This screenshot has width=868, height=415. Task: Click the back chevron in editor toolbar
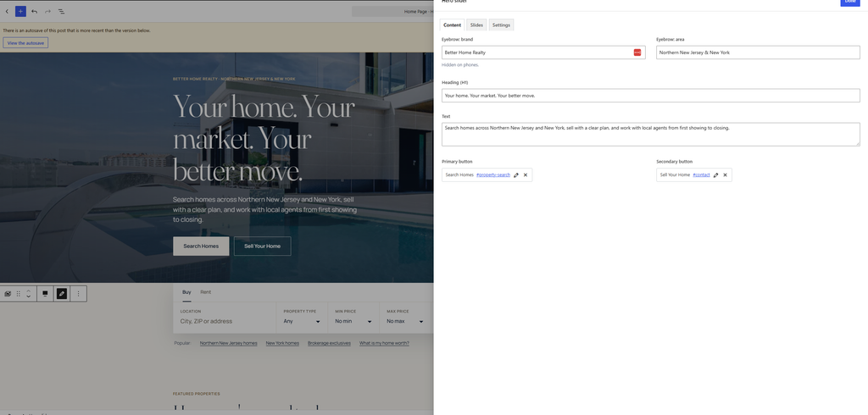(7, 11)
